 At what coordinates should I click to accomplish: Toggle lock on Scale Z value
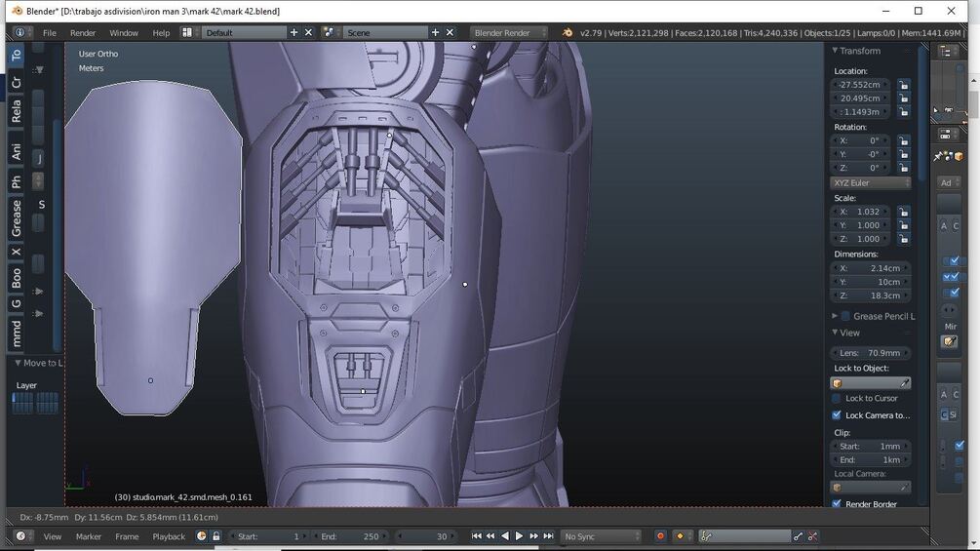903,239
